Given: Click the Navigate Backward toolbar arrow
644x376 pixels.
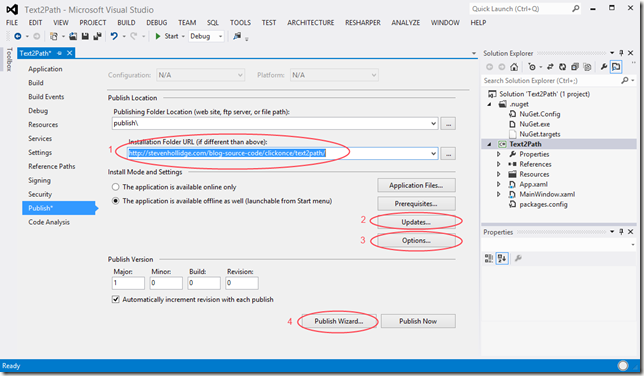Looking at the screenshot, I should coord(18,36).
